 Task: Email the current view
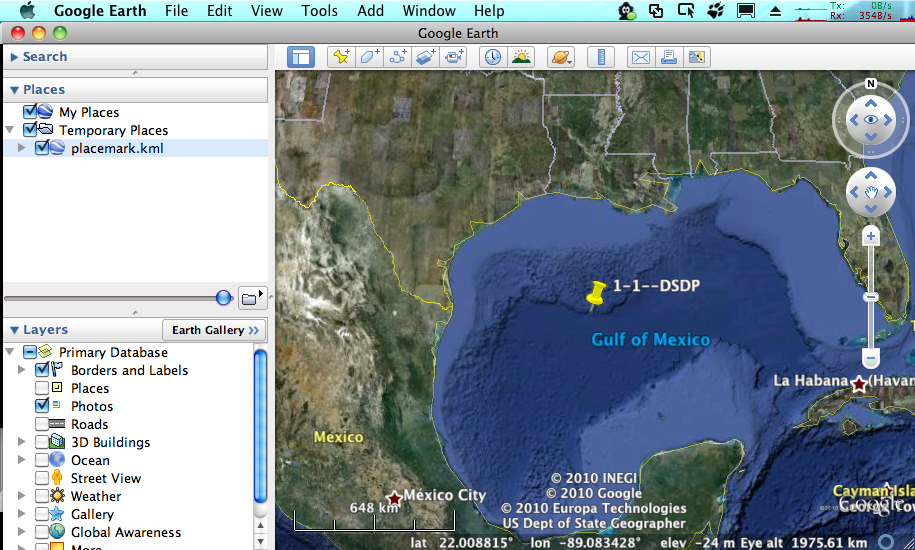pos(641,57)
